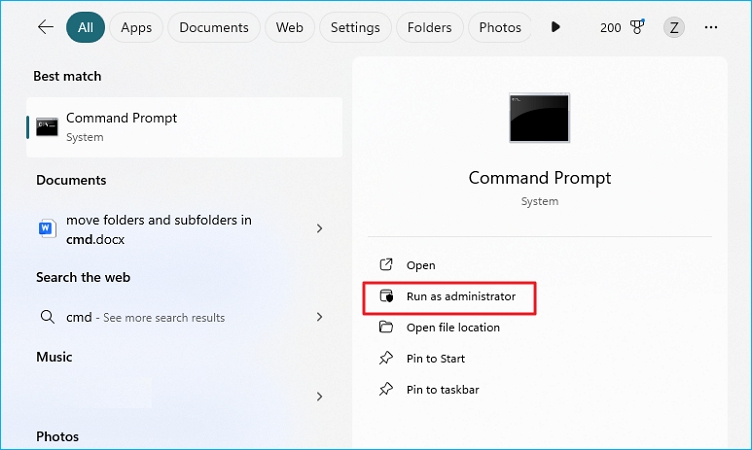Click the Pin to Start pin icon
Screen dimensions: 752x450
386,358
